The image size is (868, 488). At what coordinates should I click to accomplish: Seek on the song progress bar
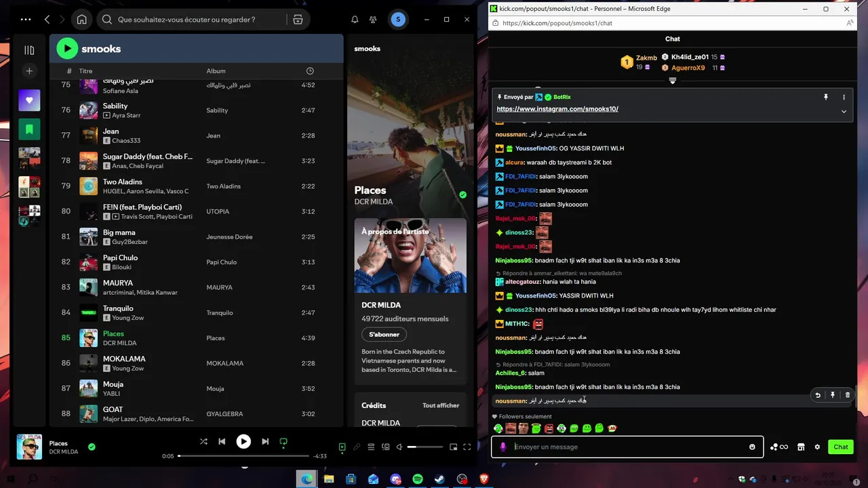tap(243, 456)
